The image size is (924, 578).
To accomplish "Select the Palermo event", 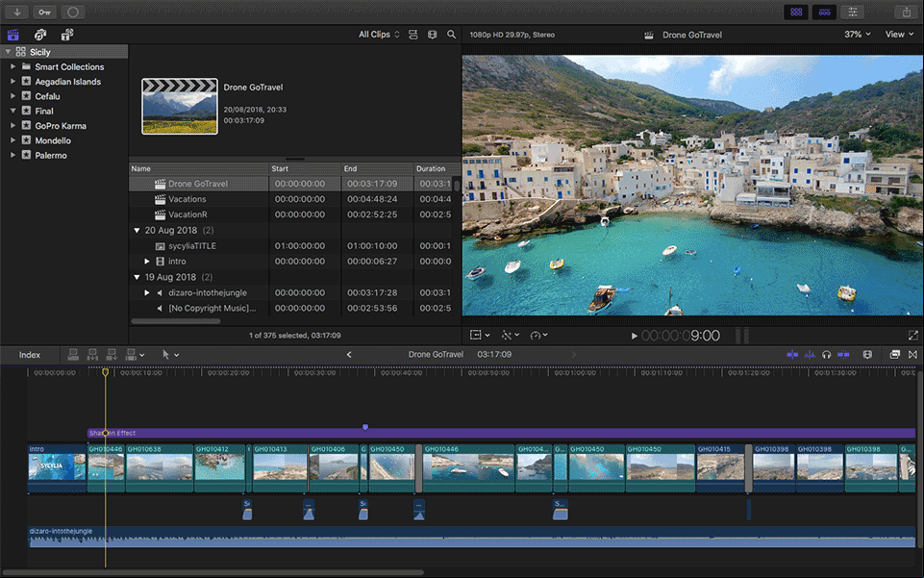I will pos(51,155).
